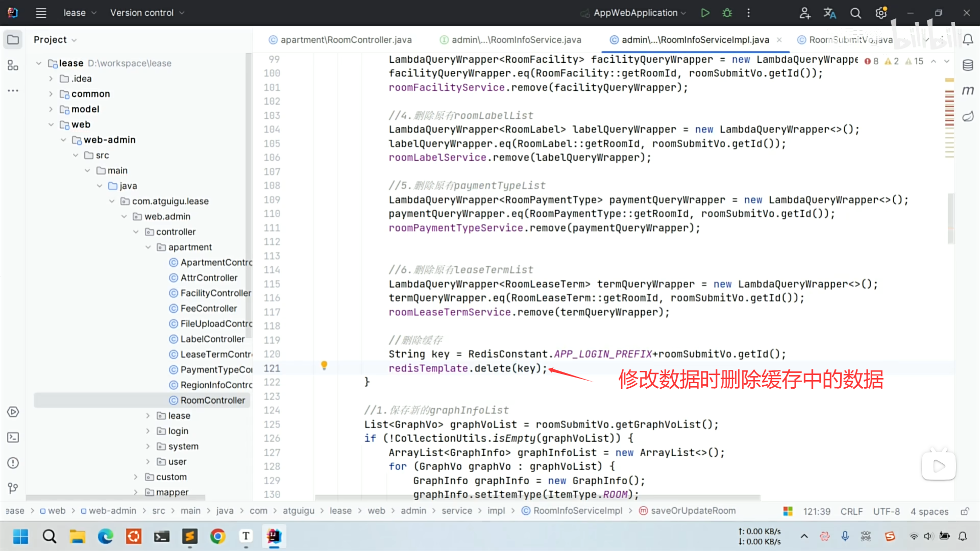The width and height of the screenshot is (980, 551).
Task: Expand the common module folder
Action: point(51,94)
